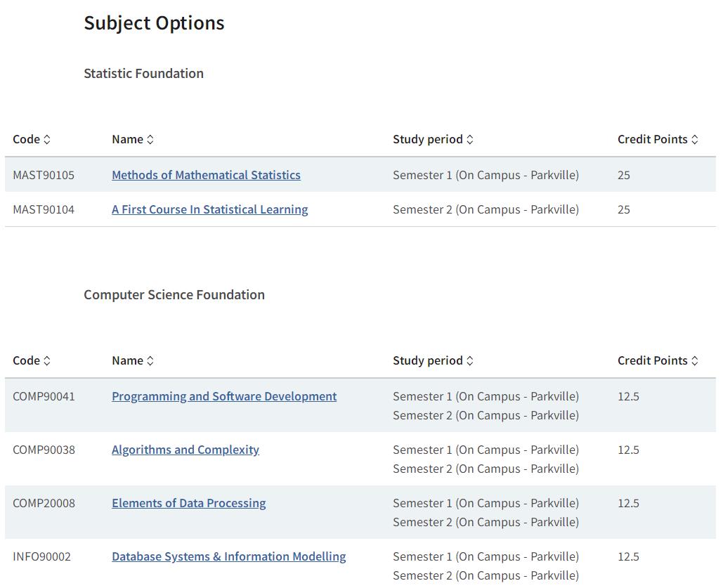
Task: Open A First Course In Statistical Learning
Action: (209, 209)
